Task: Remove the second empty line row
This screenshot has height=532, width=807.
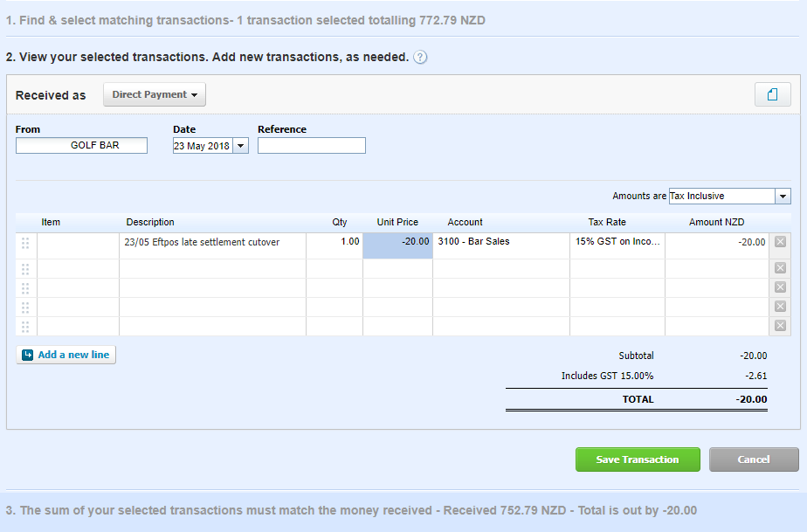Action: click(780, 287)
